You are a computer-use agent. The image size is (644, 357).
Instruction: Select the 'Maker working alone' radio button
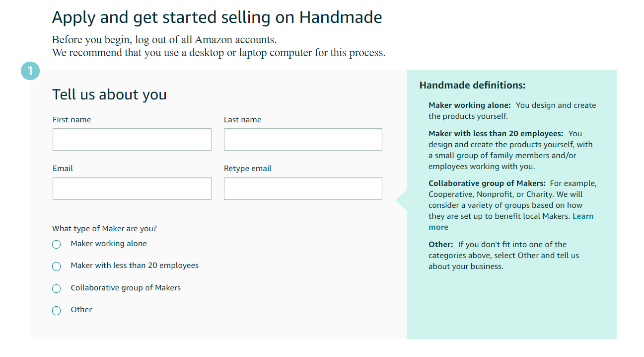(57, 244)
